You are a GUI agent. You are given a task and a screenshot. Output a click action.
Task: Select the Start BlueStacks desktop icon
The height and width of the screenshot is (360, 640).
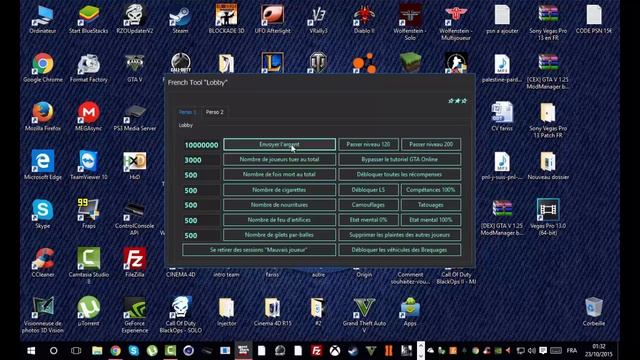[x=89, y=20]
